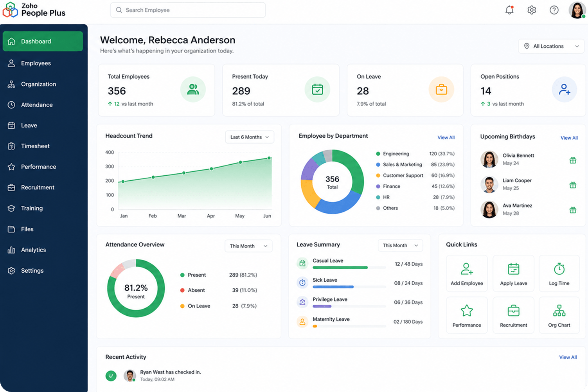Open the Org Chart quick link
The width and height of the screenshot is (588, 392).
tap(559, 315)
